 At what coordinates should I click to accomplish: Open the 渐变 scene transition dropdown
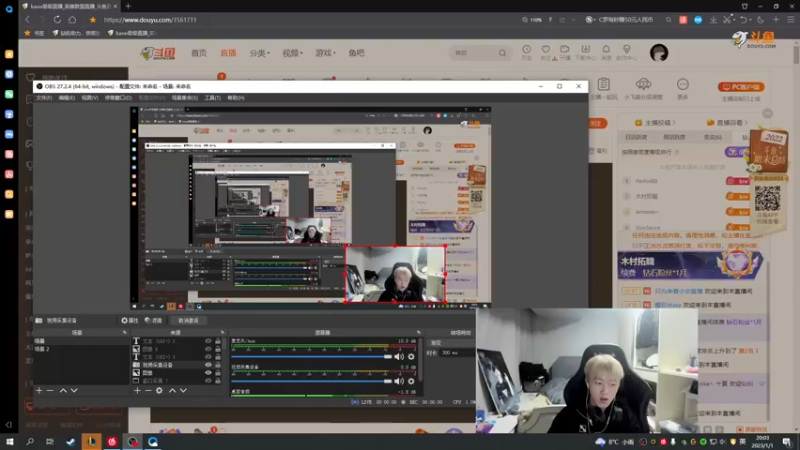pyautogui.click(x=452, y=343)
